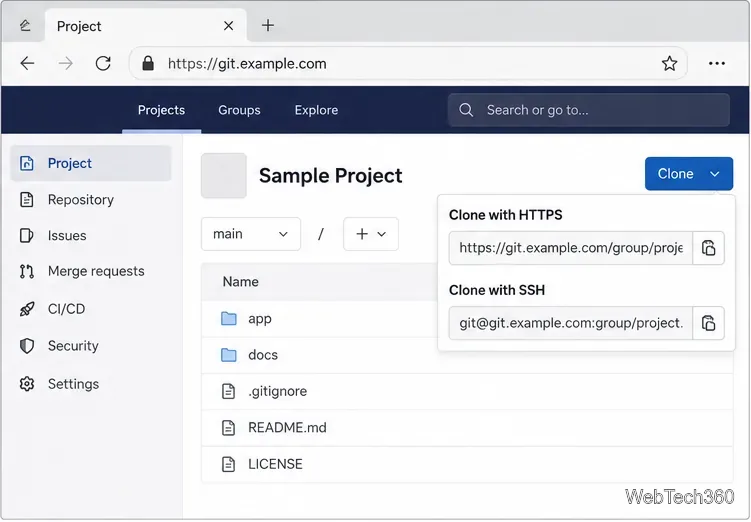Click the Settings gear icon
The height and width of the screenshot is (522, 751).
tap(27, 384)
